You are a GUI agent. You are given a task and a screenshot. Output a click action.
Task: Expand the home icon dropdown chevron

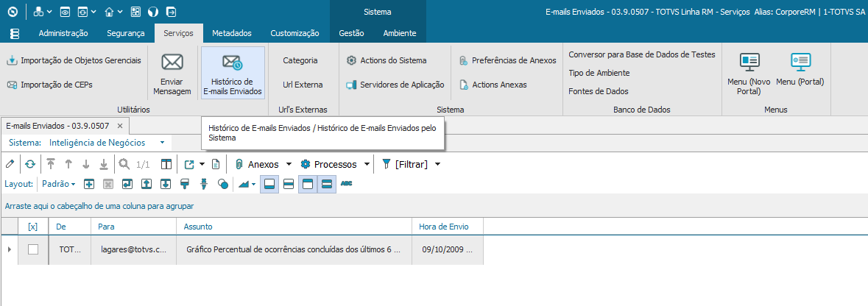(120, 12)
